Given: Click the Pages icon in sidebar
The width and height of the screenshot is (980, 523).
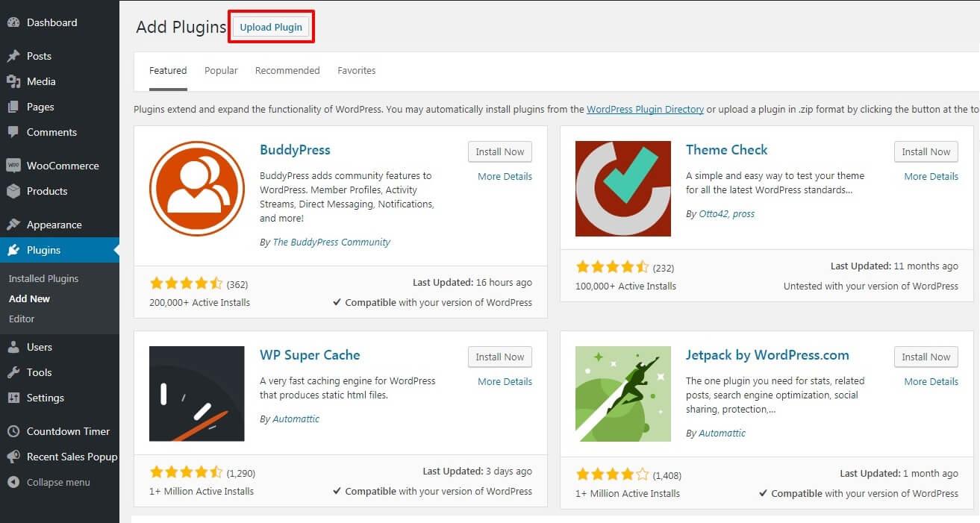Looking at the screenshot, I should pos(13,107).
